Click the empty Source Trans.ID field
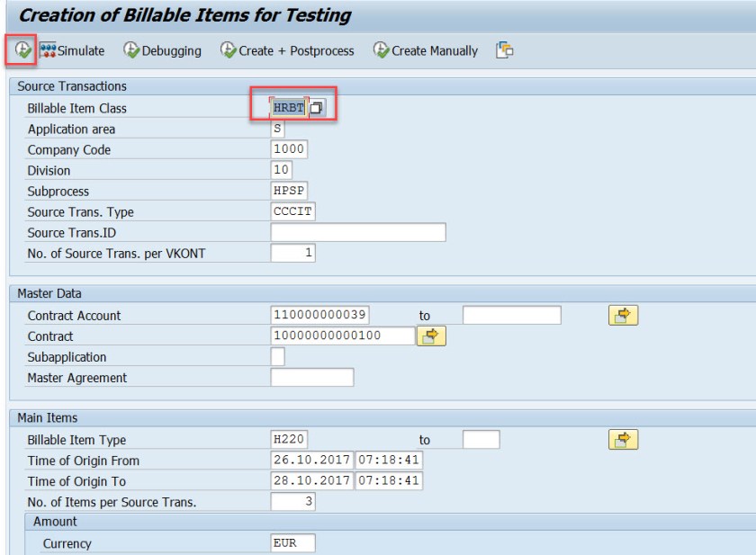The width and height of the screenshot is (756, 555). pyautogui.click(x=358, y=232)
